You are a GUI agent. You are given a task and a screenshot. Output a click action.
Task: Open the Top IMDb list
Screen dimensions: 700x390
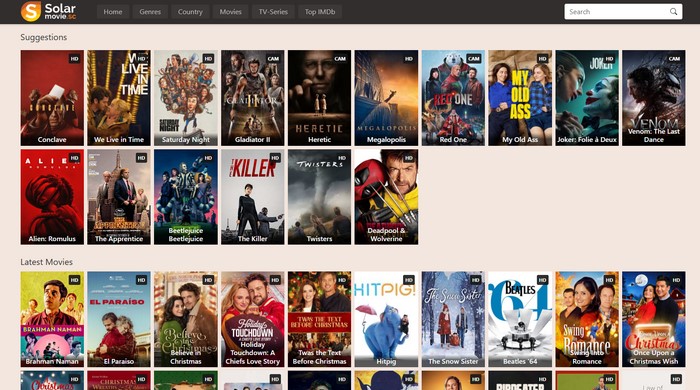click(x=320, y=12)
